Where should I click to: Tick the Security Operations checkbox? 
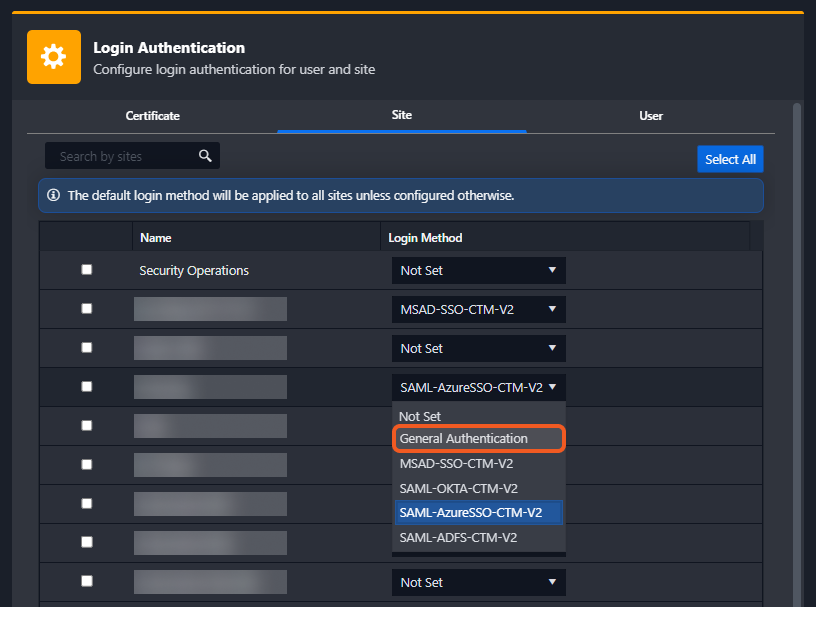87,270
